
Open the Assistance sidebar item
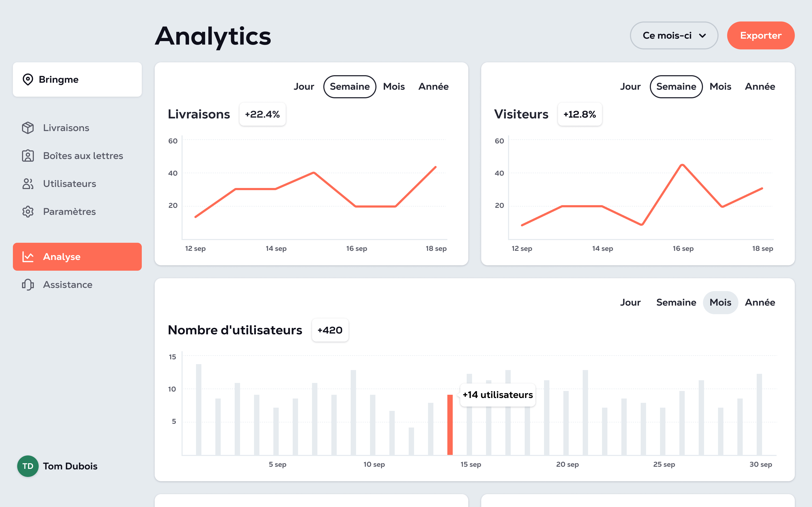77,285
